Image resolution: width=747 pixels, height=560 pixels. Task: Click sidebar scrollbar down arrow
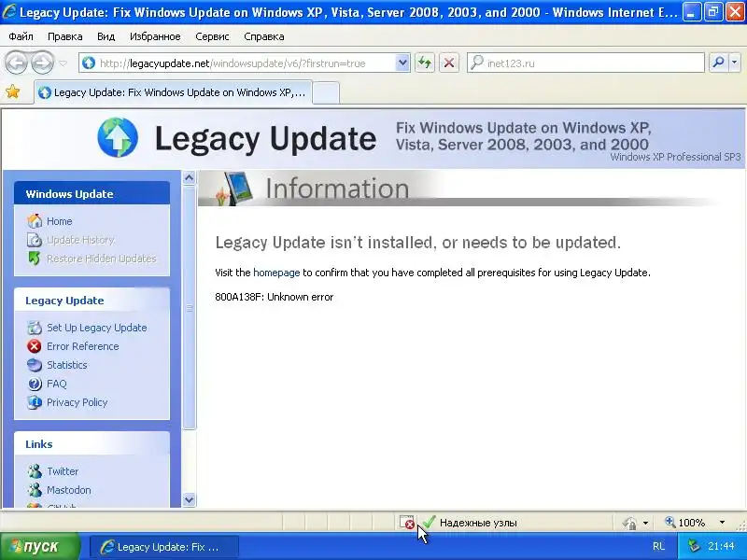(190, 499)
